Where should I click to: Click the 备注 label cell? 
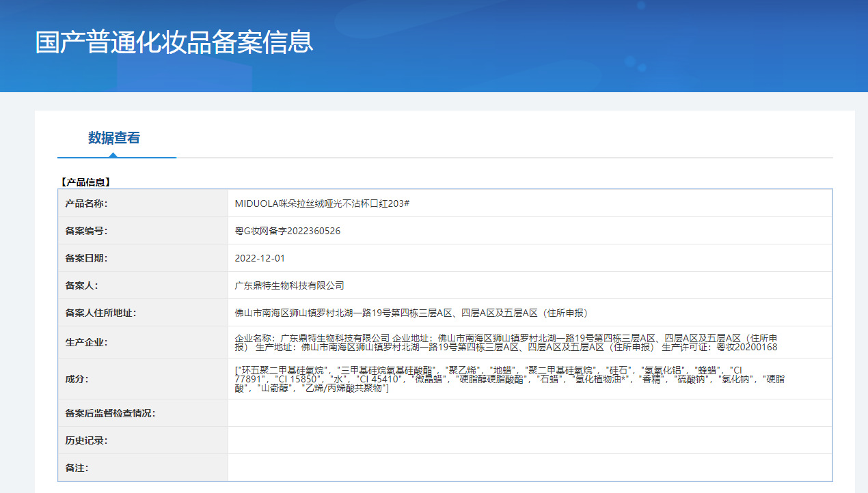pos(143,468)
